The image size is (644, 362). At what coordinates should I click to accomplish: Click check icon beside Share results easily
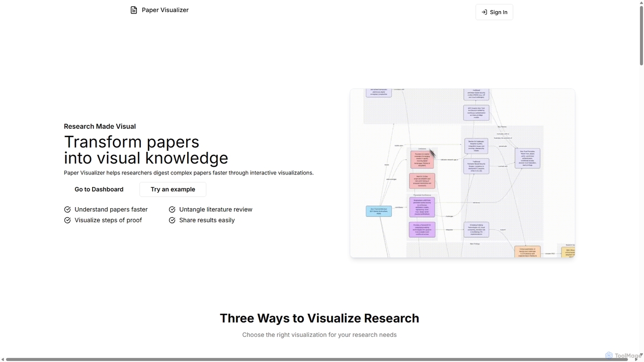click(172, 220)
